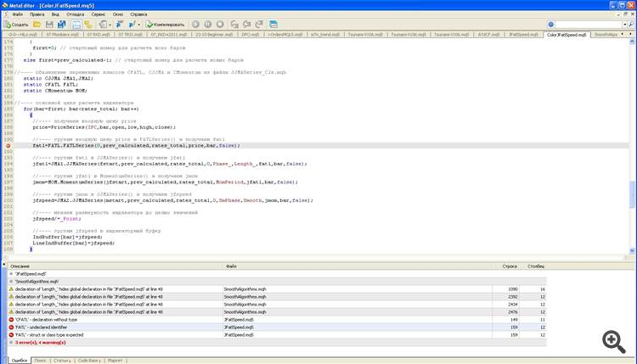637x364 pixels.
Task: Click the magnifying glass zoom icon at bottom right
Action: coord(614,342)
